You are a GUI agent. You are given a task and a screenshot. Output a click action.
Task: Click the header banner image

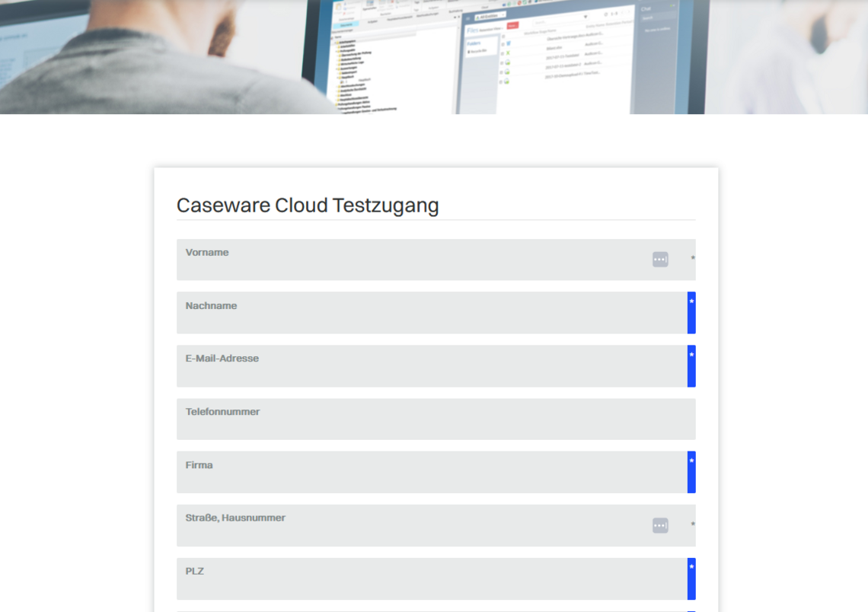coord(434,57)
